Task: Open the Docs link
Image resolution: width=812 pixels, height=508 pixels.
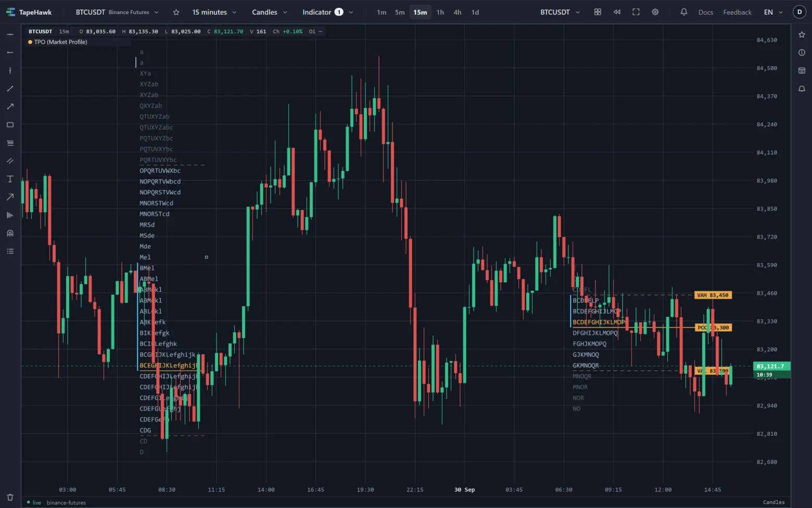Action: pyautogui.click(x=706, y=12)
